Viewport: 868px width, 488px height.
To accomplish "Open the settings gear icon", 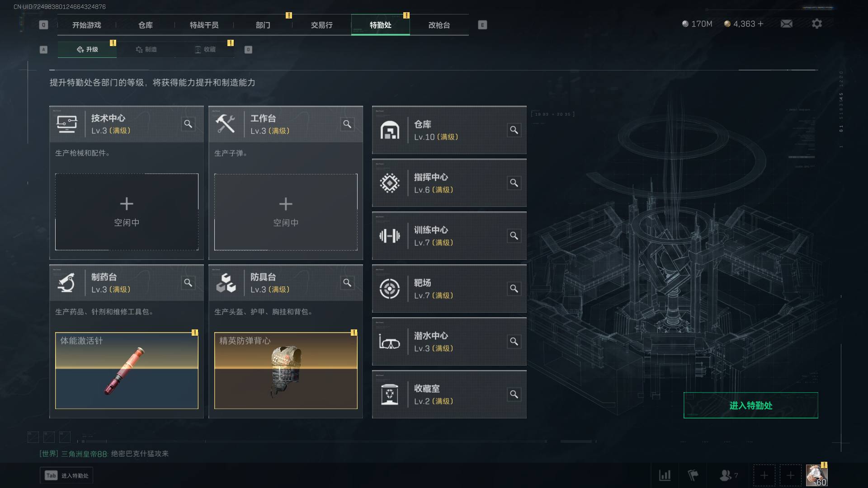I will pyautogui.click(x=816, y=23).
